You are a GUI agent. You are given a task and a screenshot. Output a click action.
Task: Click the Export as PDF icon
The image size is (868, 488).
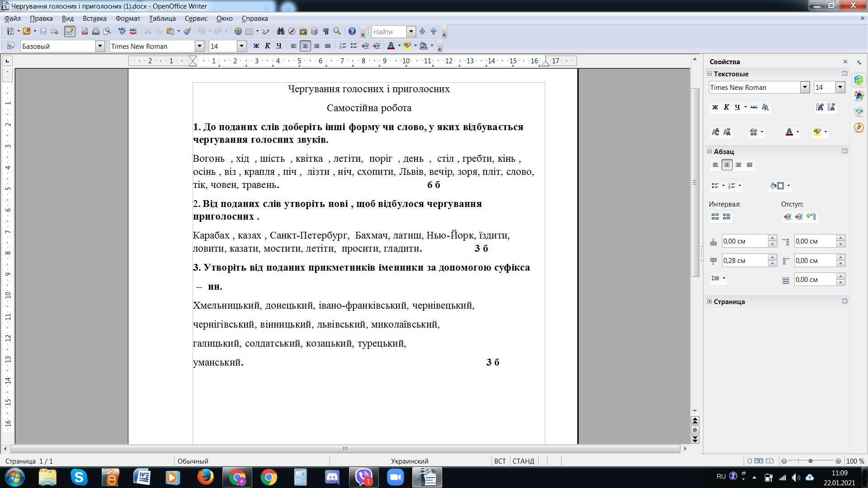(85, 31)
